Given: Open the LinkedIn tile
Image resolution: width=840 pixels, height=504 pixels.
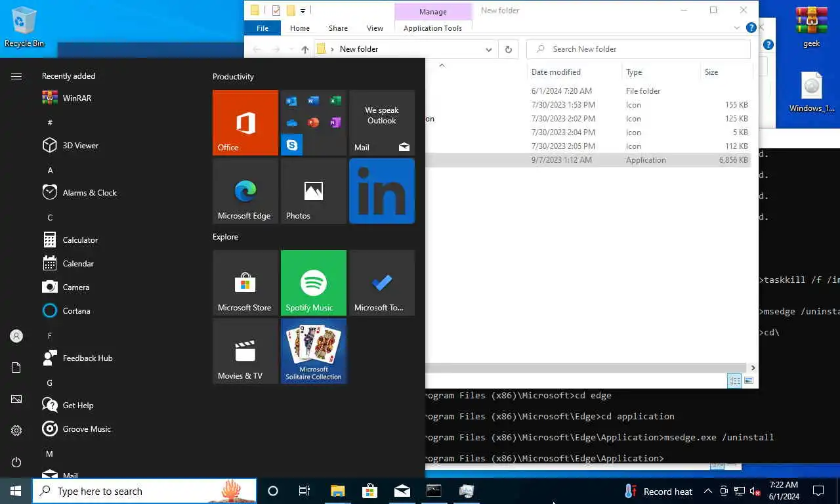Looking at the screenshot, I should (x=382, y=191).
